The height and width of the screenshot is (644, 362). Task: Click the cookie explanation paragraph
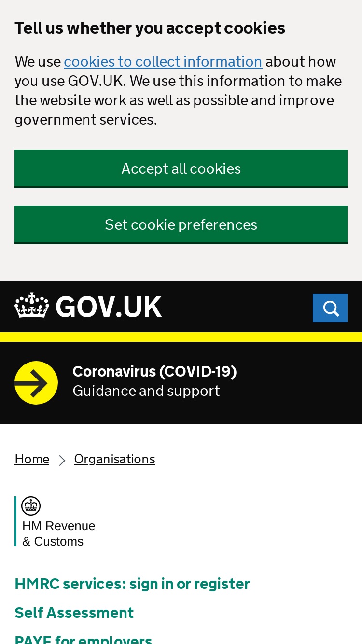click(179, 91)
